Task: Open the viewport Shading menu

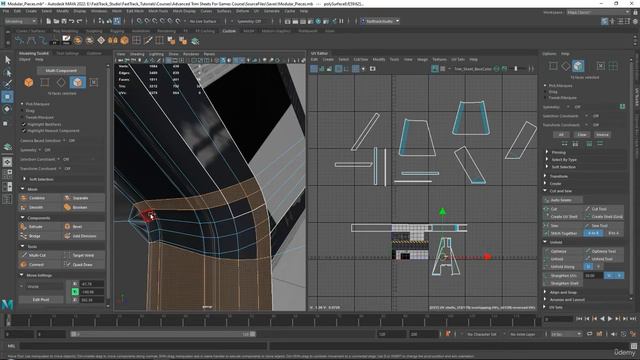Action: tap(137, 54)
